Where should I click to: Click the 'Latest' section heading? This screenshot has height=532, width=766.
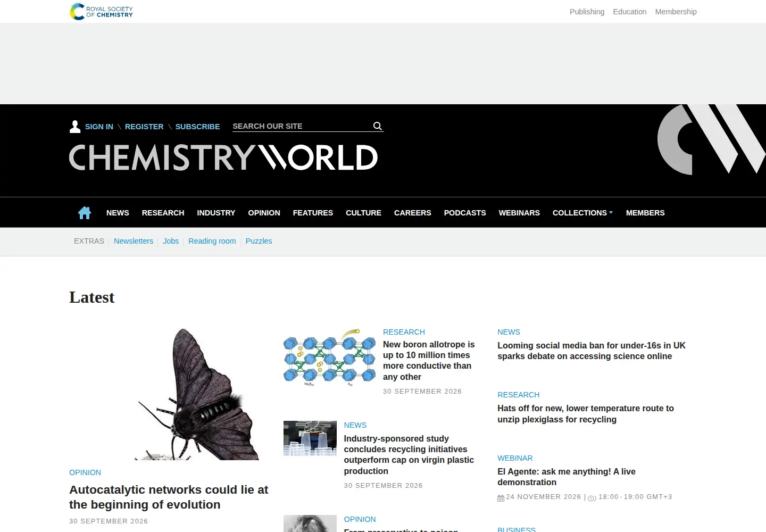(91, 297)
